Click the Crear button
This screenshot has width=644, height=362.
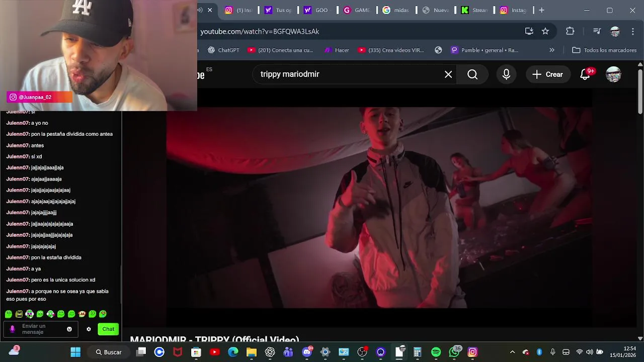tap(547, 74)
